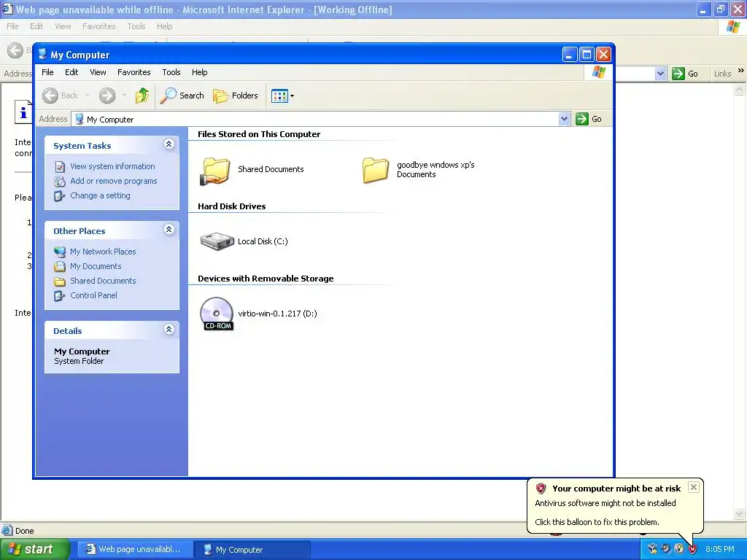747x560 pixels.
Task: Click Links toolbar label in Internet Explorer
Action: (x=722, y=74)
